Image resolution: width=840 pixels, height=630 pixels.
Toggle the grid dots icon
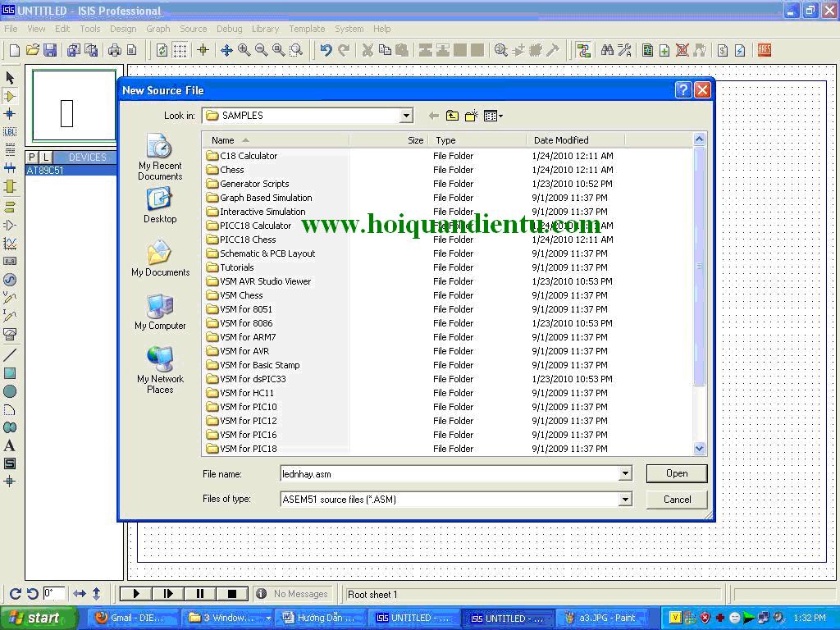180,50
